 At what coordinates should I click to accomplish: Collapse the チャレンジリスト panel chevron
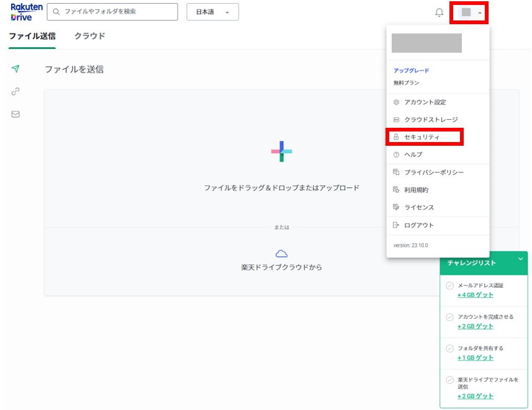pyautogui.click(x=520, y=259)
